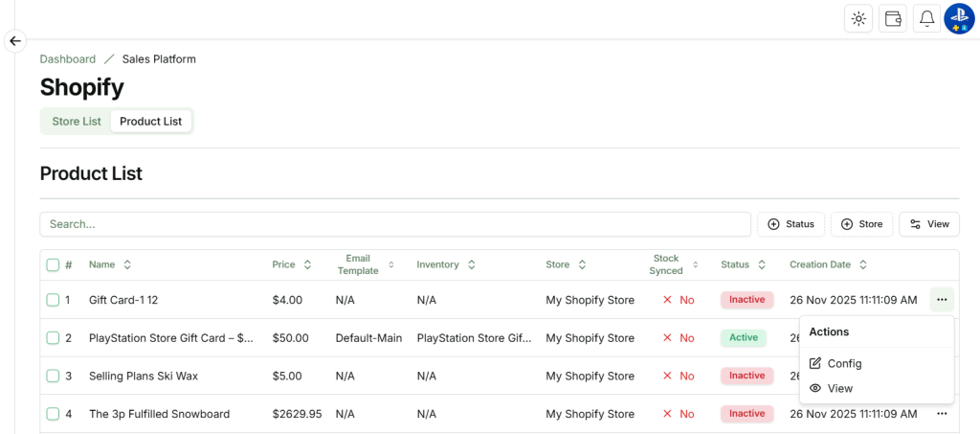Select the checkbox for Gift Card-1 12 row
The image size is (980, 434).
click(53, 300)
